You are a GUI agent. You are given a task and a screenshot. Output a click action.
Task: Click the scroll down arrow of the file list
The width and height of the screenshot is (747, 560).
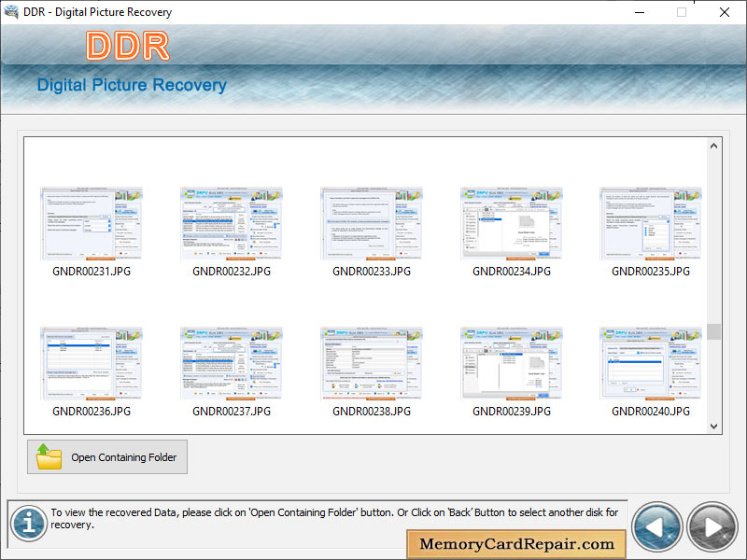coord(713,427)
